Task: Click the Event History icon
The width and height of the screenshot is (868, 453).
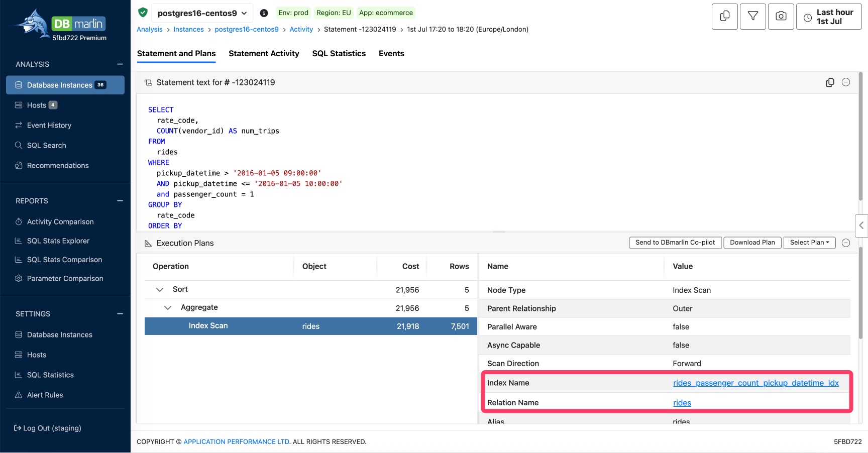Action: [x=19, y=125]
